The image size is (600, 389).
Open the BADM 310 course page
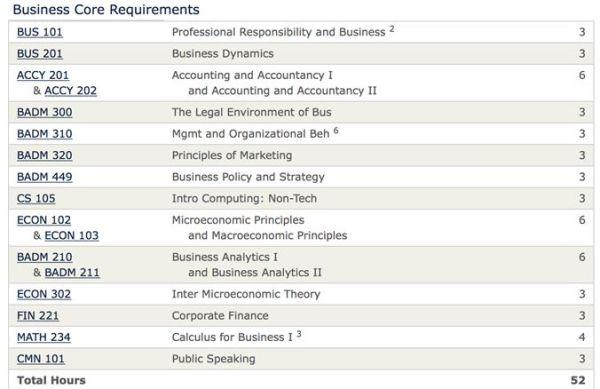coord(44,134)
